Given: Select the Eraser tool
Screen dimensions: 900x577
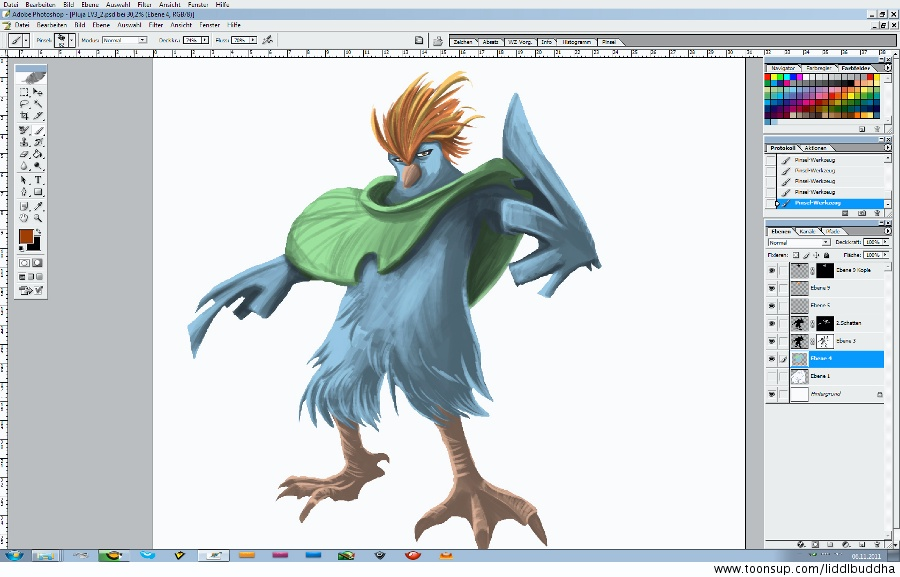Looking at the screenshot, I should point(24,154).
